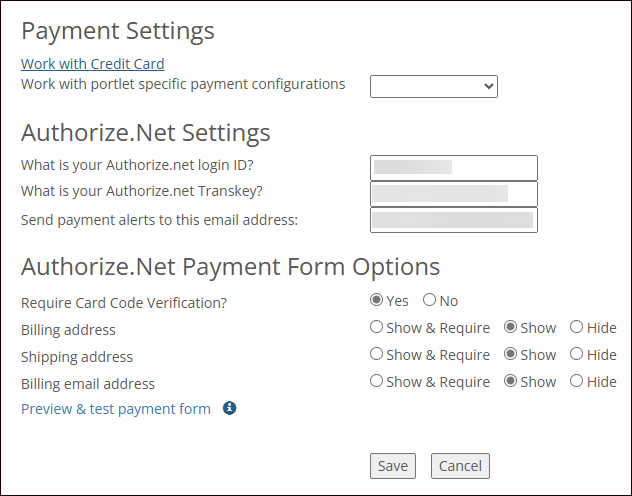The image size is (632, 496).
Task: Set Shipping address to Hide
Action: [x=577, y=354]
